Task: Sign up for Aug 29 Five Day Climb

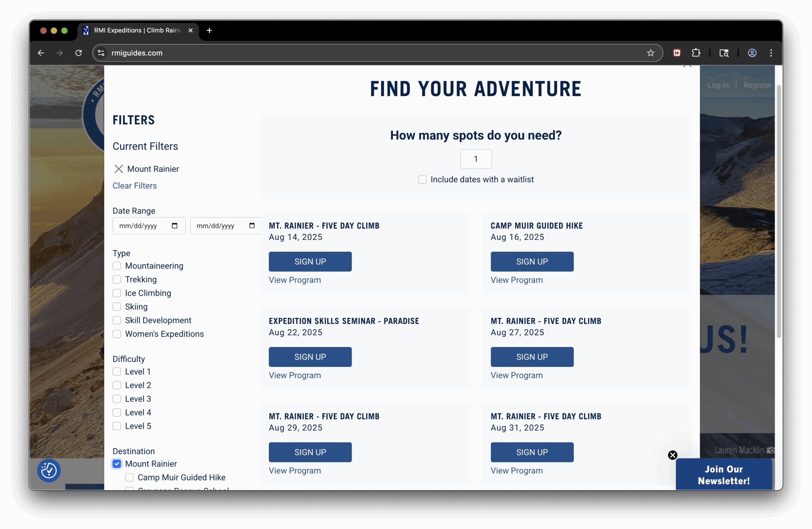Action: 310,452
